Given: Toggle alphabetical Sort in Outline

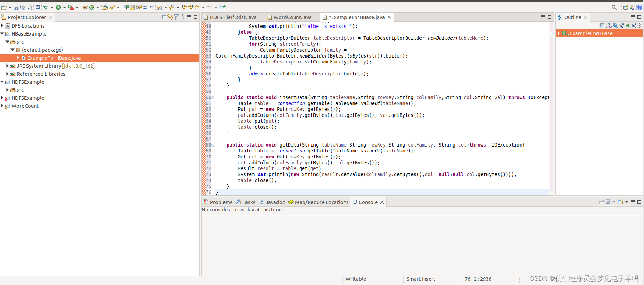Looking at the screenshot, I should coord(609,25).
